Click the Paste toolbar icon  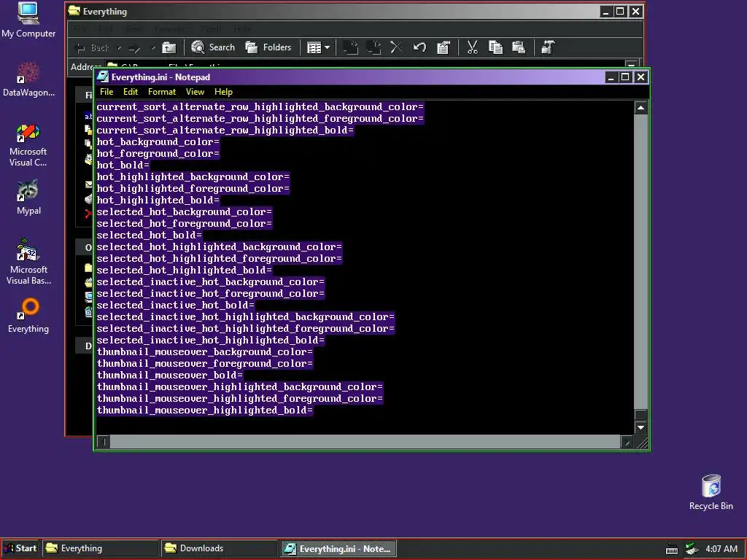tap(519, 47)
